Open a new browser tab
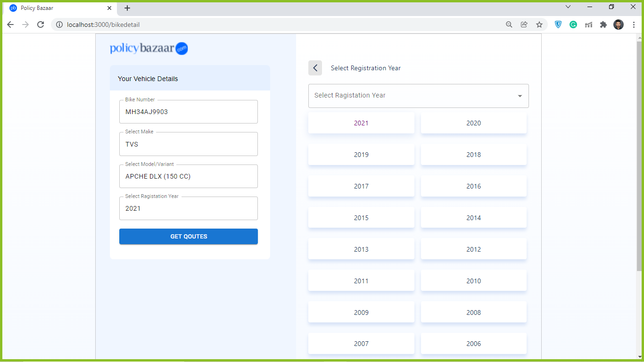644x362 pixels. [x=127, y=8]
